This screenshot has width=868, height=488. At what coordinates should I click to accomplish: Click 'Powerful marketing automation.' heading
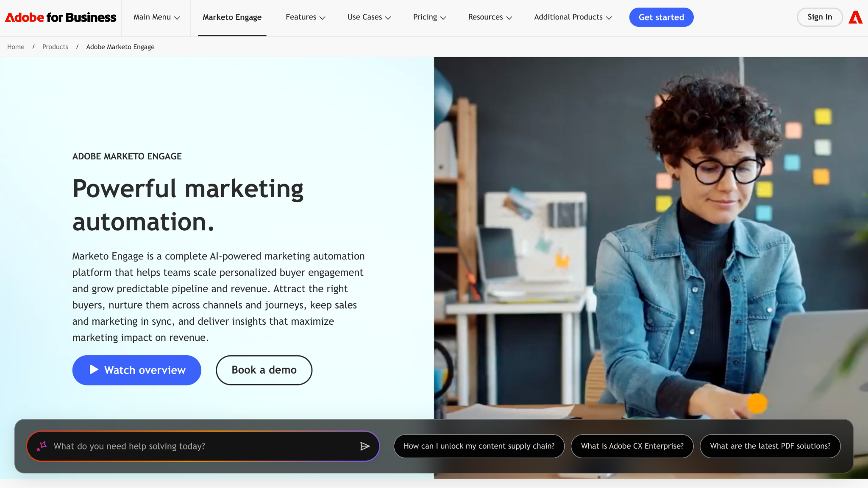188,205
